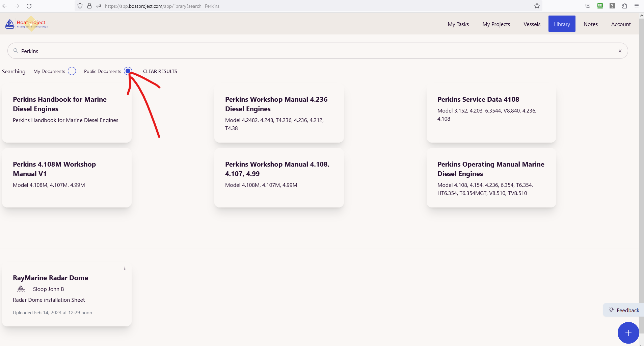Screen dimensions: 644x346
Task: Open the shield tracking protection icon
Action: click(x=80, y=6)
